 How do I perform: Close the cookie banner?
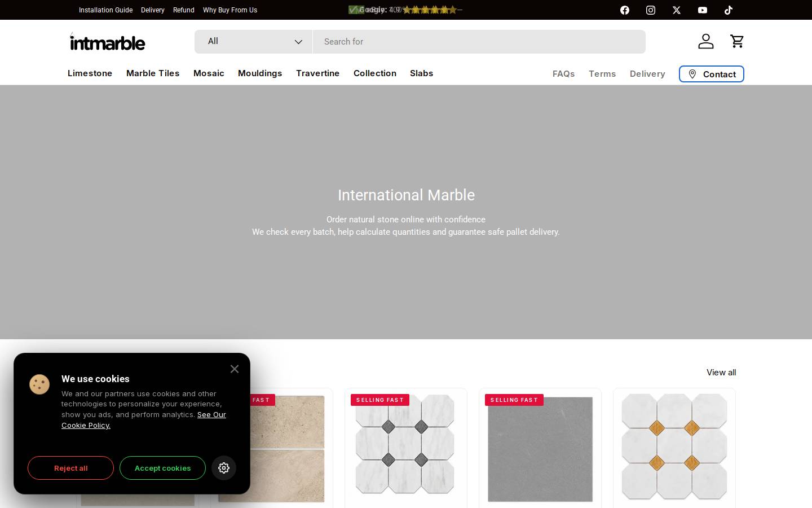point(235,369)
